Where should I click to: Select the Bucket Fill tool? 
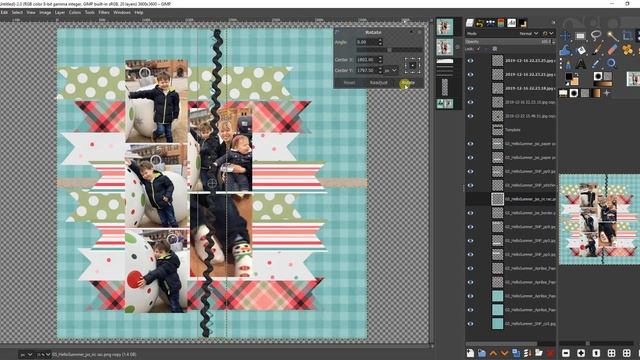(x=580, y=50)
